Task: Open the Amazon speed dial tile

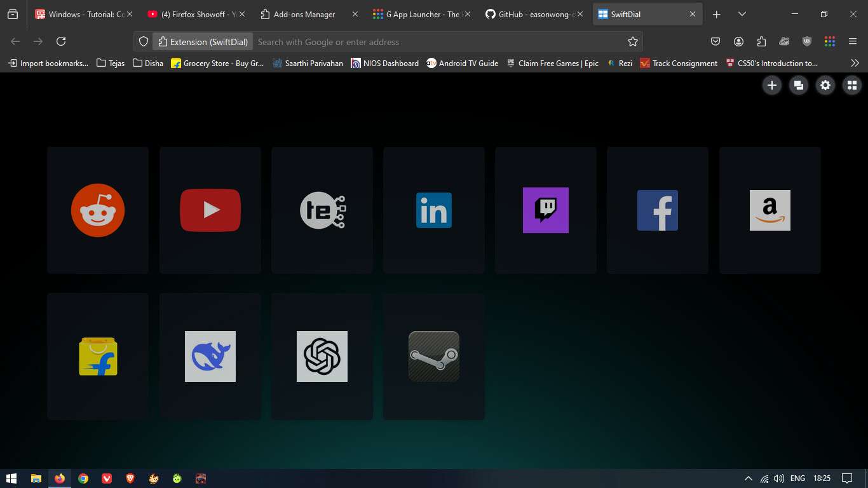Action: click(x=770, y=210)
